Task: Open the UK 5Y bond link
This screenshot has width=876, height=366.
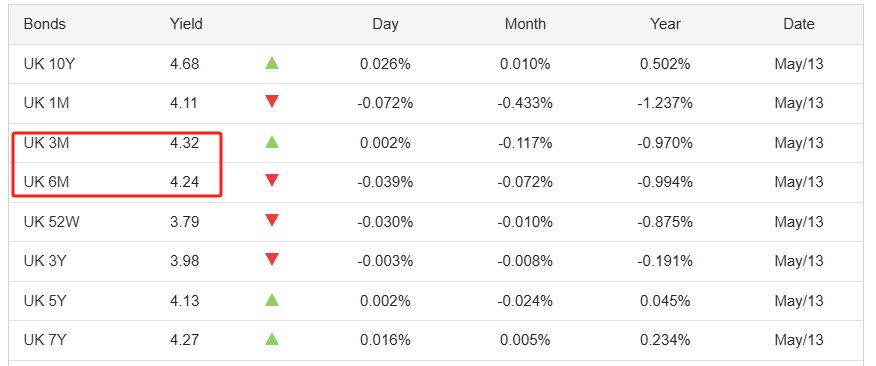Action: 45,301
